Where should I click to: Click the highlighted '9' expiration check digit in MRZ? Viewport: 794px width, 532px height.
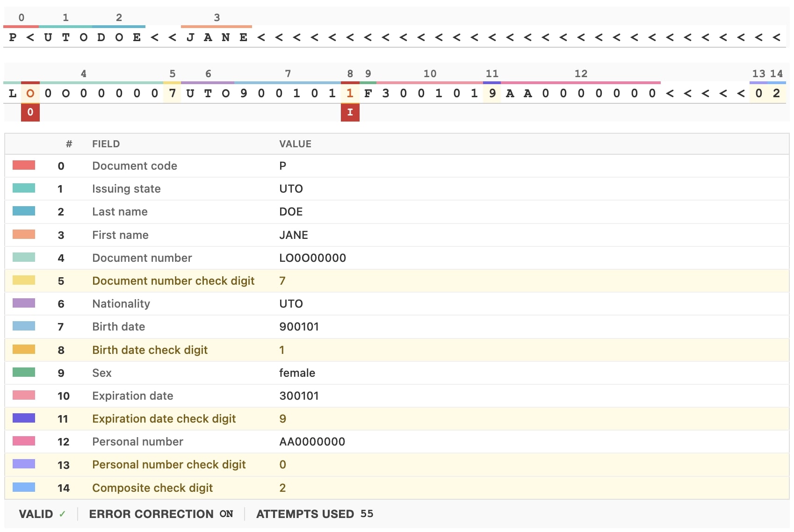pyautogui.click(x=492, y=93)
